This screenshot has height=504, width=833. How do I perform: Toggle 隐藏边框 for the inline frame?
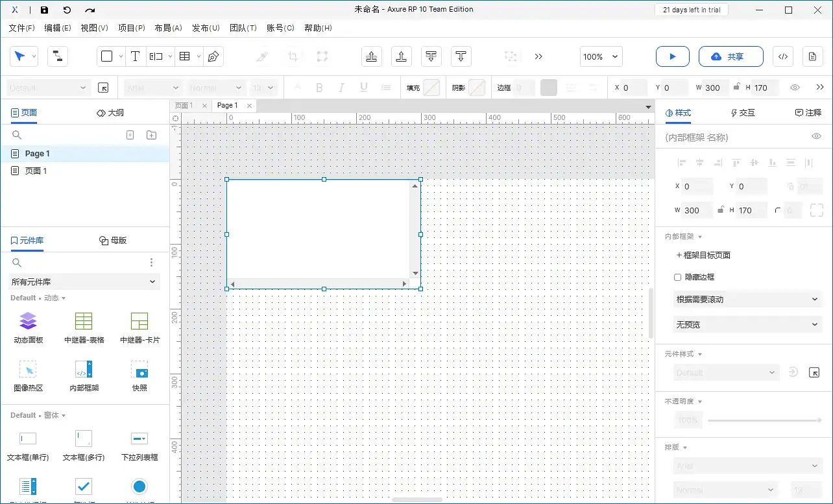tap(677, 277)
